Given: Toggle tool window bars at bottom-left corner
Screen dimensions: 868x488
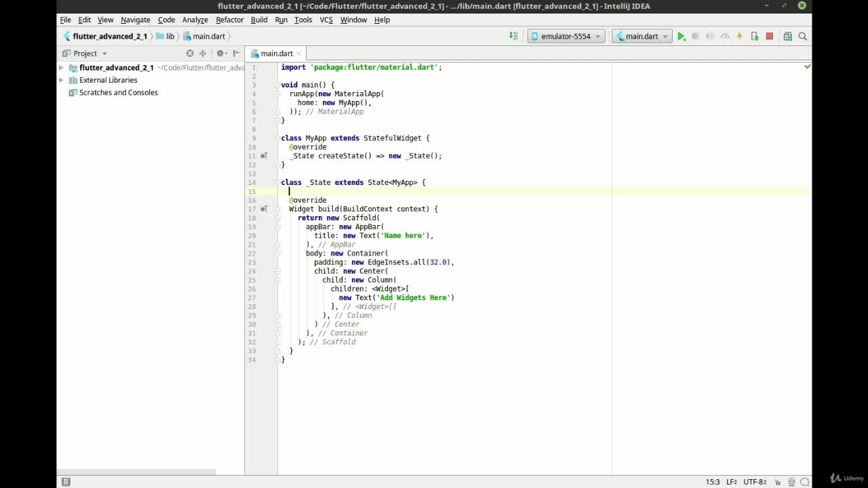Looking at the screenshot, I should 66,482.
